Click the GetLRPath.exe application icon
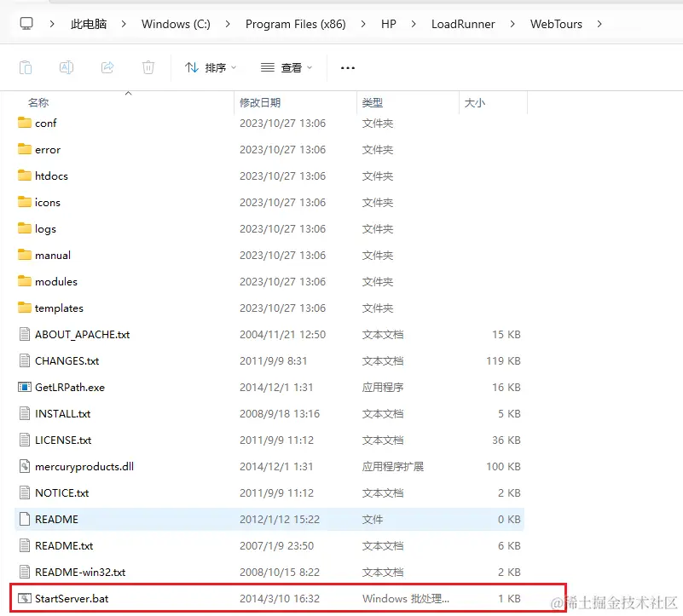 click(25, 387)
